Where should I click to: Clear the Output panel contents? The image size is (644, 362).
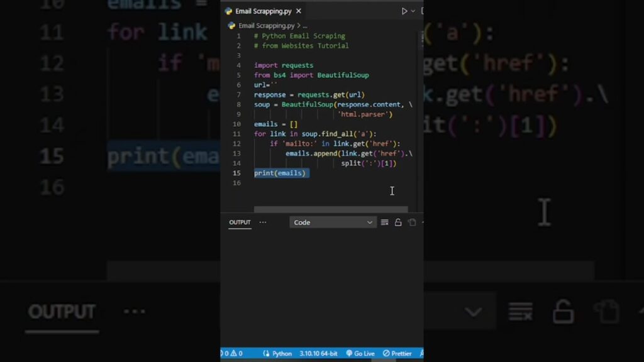pos(384,222)
